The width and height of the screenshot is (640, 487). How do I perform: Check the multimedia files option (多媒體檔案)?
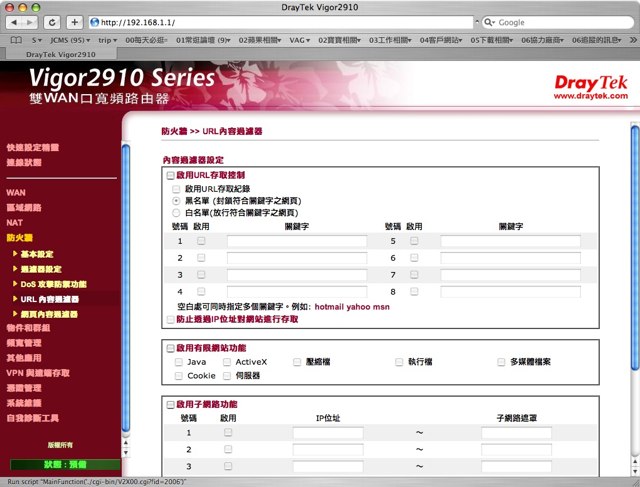[501, 362]
